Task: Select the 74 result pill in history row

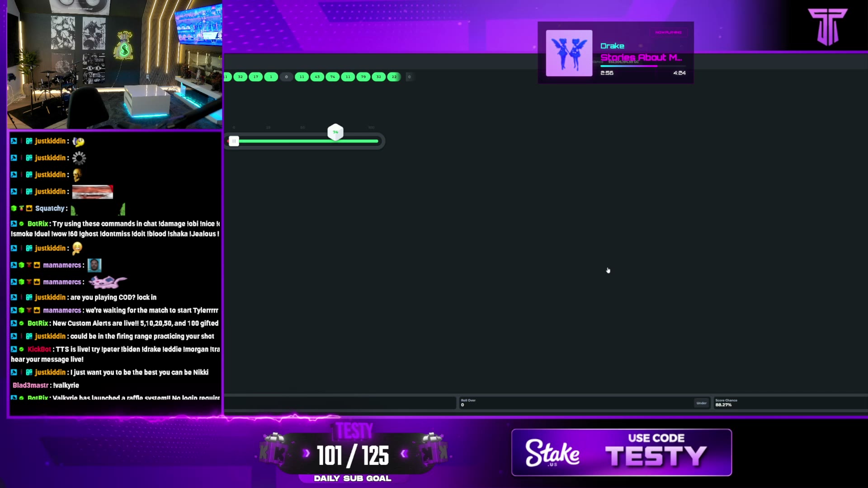Action: click(x=333, y=77)
